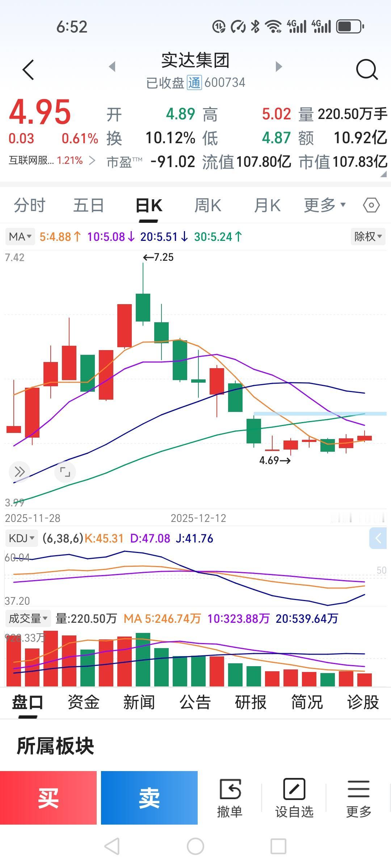The height and width of the screenshot is (868, 391).
Task: Tap MA 5:4.88 indicator value
Action: (60, 237)
